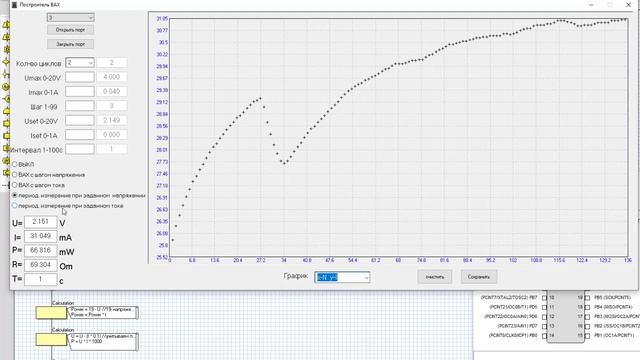640x360 pixels.
Task: Click the PB4 pin 18 square on chip
Action: 587,307
